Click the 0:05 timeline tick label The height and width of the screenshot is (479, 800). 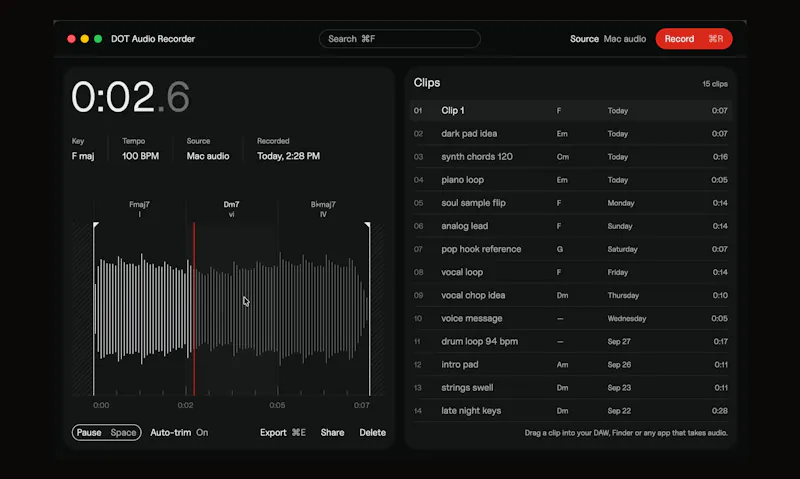[277, 405]
